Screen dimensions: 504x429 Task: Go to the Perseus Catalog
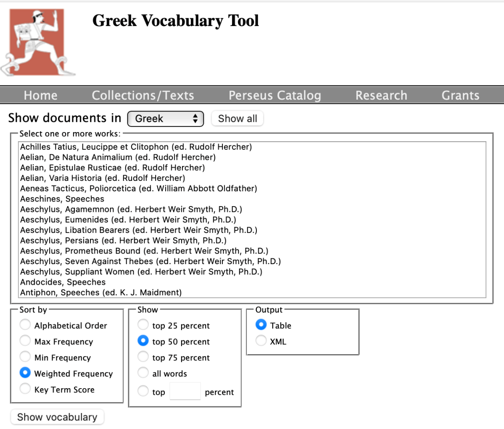tap(274, 95)
